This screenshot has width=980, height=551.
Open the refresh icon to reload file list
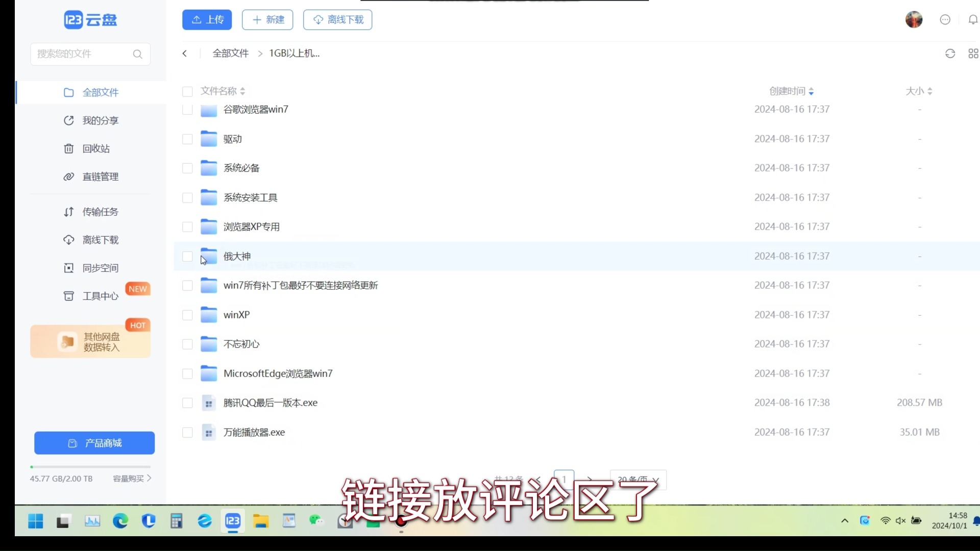point(950,53)
